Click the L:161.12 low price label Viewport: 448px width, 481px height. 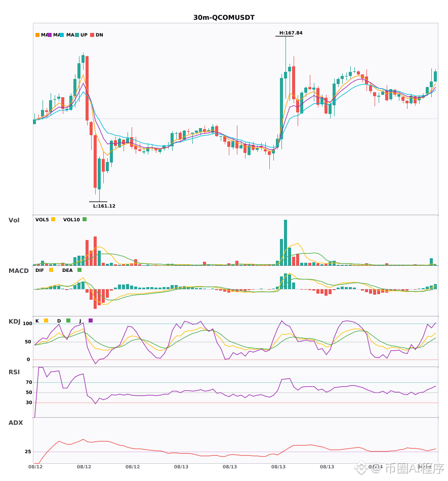[104, 206]
